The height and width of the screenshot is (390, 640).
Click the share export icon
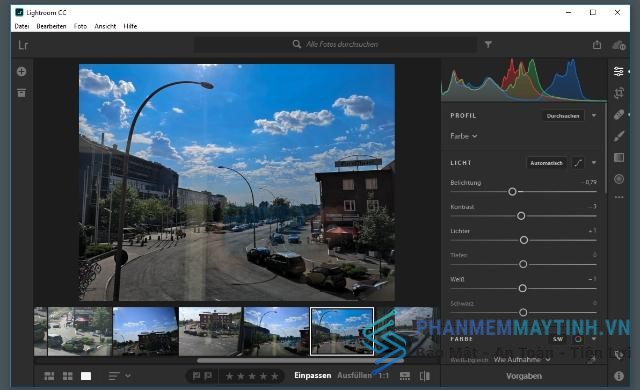[x=597, y=44]
